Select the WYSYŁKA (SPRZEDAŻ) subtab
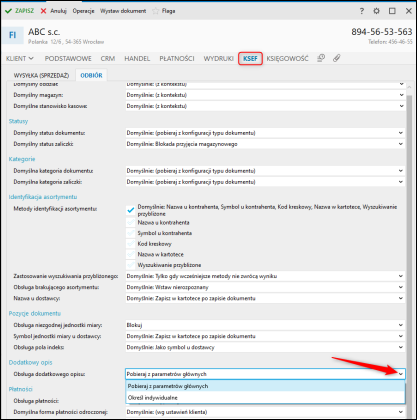 click(41, 75)
